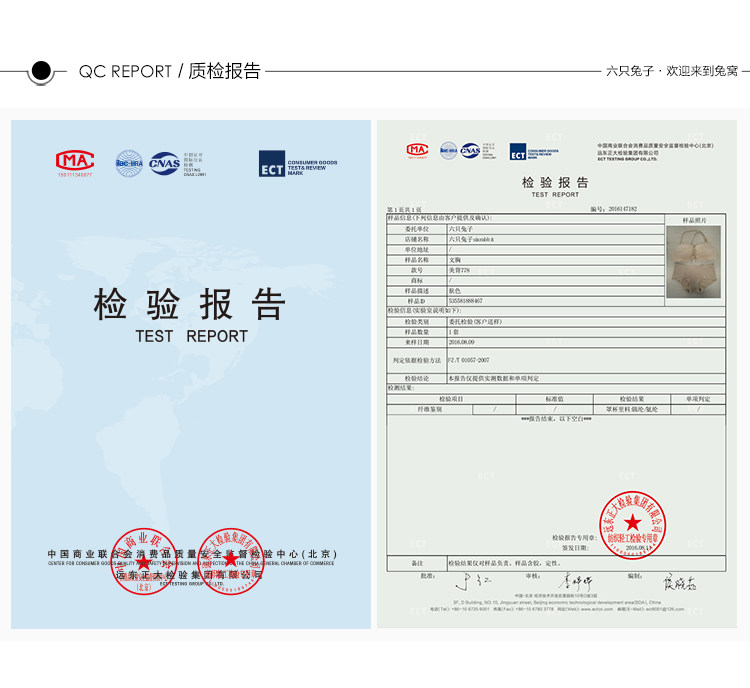Click the '签发日期:' label
This screenshot has width=750, height=688.
(x=575, y=548)
